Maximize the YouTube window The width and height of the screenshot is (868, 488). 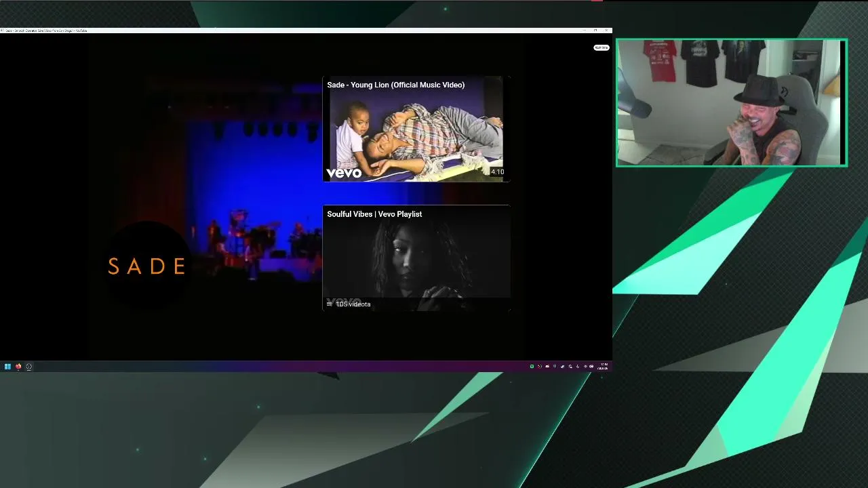click(x=595, y=30)
